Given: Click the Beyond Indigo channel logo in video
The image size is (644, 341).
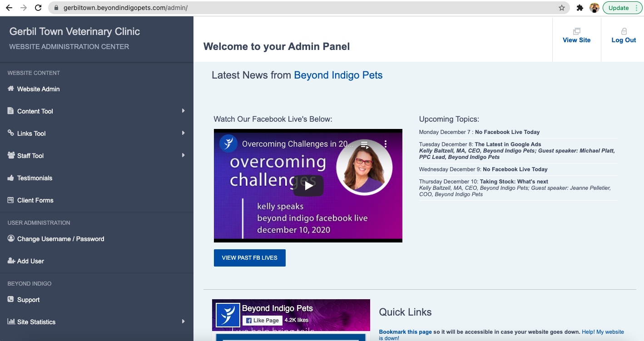Looking at the screenshot, I should [228, 143].
